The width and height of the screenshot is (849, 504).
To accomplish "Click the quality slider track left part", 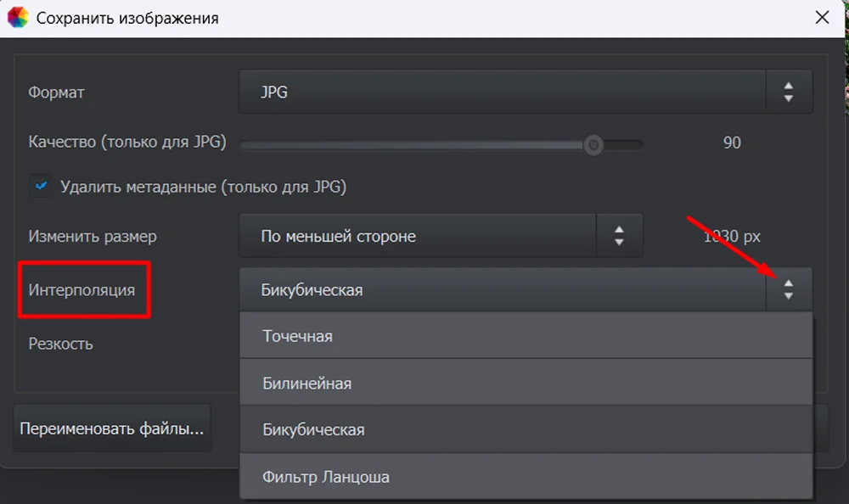I will click(412, 145).
